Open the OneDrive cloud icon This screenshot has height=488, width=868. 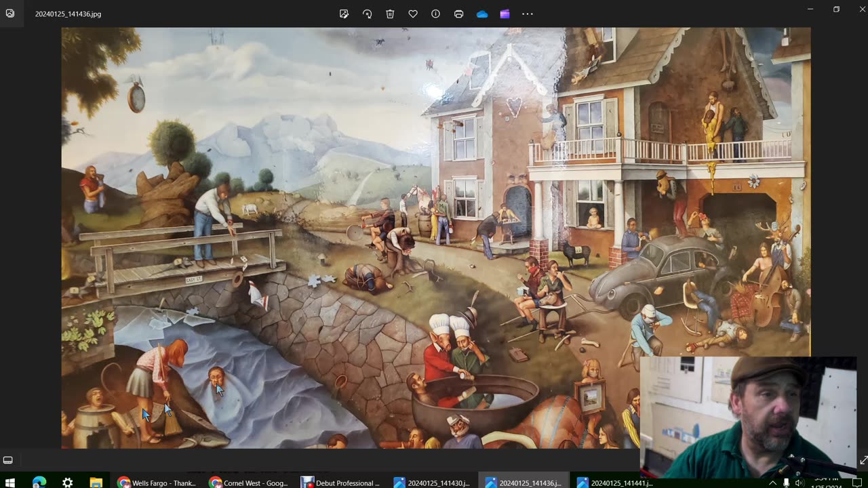point(482,14)
